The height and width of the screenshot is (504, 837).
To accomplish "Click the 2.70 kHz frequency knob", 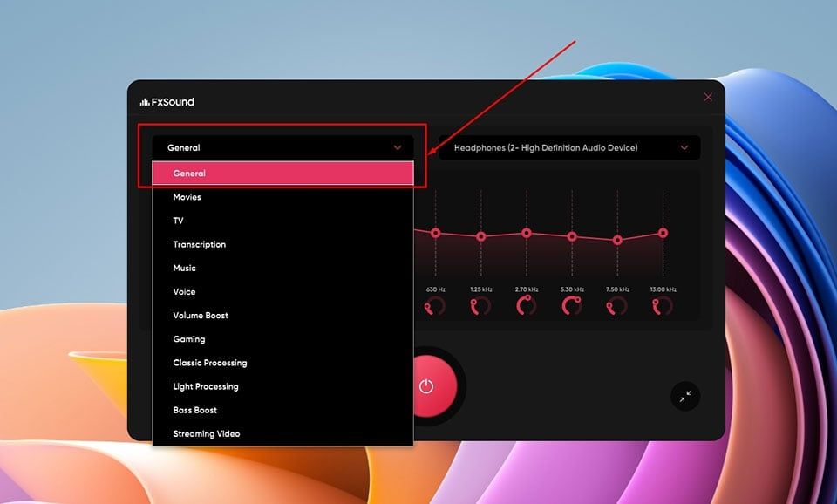I will (526, 306).
